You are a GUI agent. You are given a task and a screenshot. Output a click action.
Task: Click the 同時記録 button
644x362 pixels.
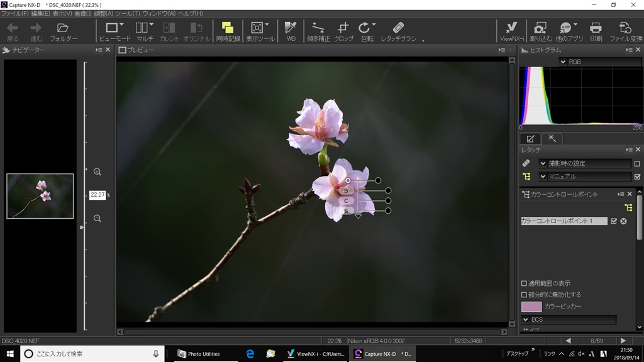(x=228, y=31)
